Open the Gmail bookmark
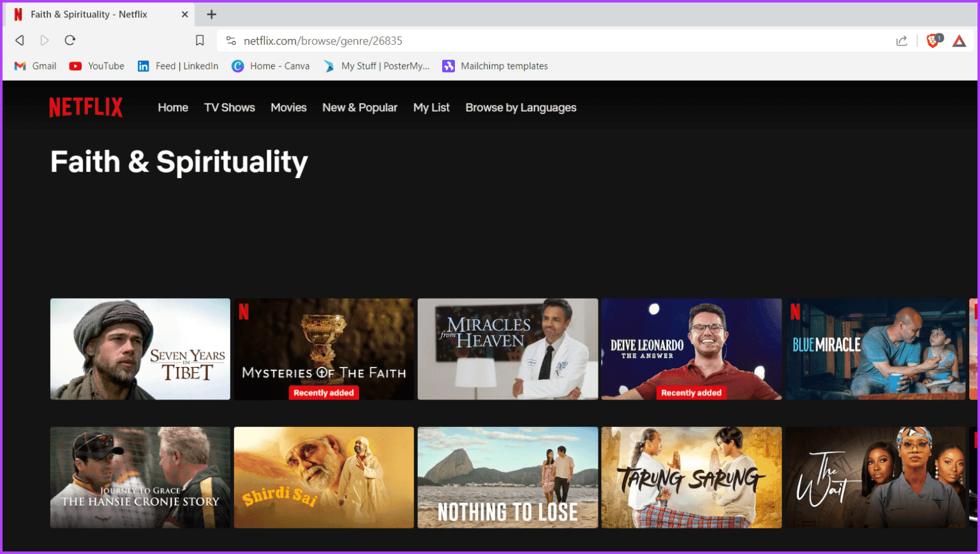This screenshot has width=980, height=554. click(x=36, y=66)
